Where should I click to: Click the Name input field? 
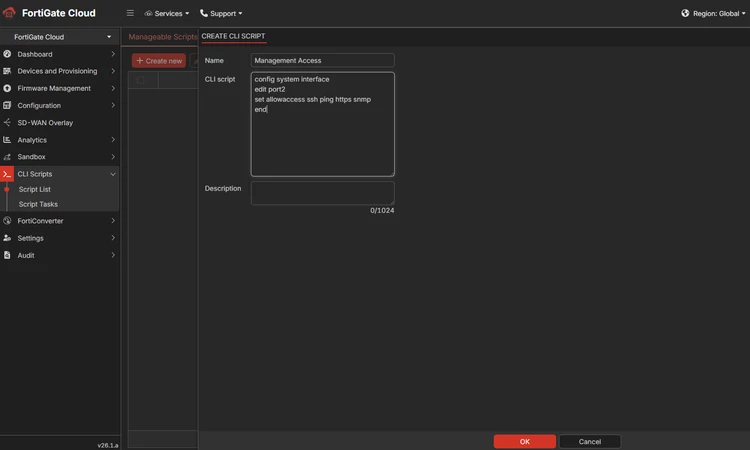(322, 60)
